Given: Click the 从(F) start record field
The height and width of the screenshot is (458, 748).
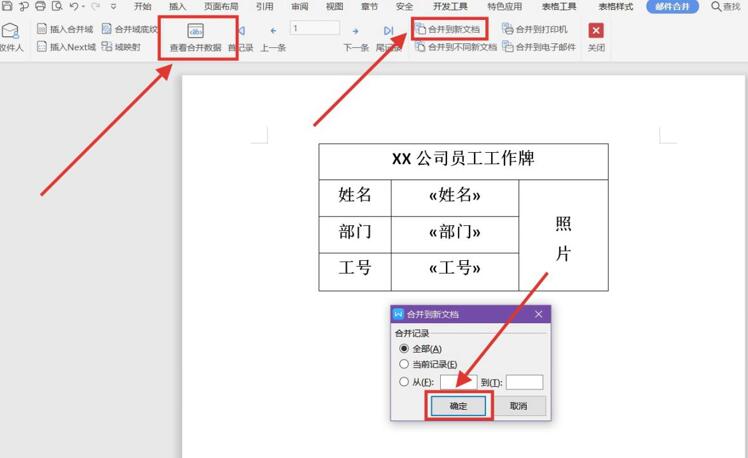Looking at the screenshot, I should 458,382.
